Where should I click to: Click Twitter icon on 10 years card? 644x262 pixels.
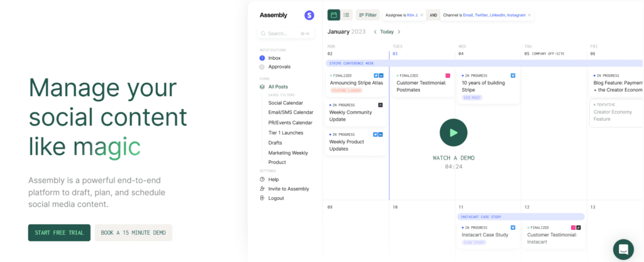tap(513, 75)
